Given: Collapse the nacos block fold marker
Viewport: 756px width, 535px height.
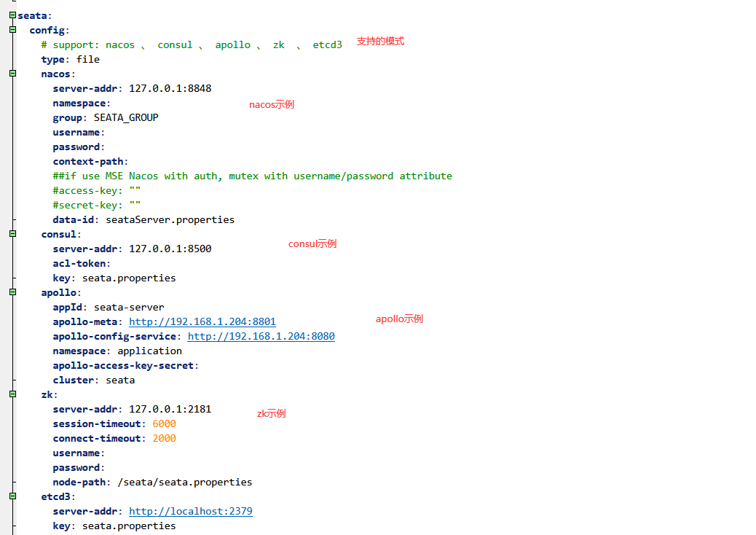Looking at the screenshot, I should tap(12, 74).
